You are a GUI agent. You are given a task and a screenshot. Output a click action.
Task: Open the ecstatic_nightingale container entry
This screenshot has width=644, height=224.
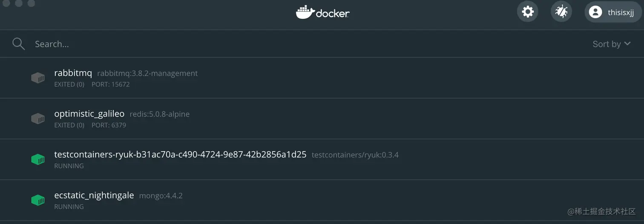pos(322,200)
